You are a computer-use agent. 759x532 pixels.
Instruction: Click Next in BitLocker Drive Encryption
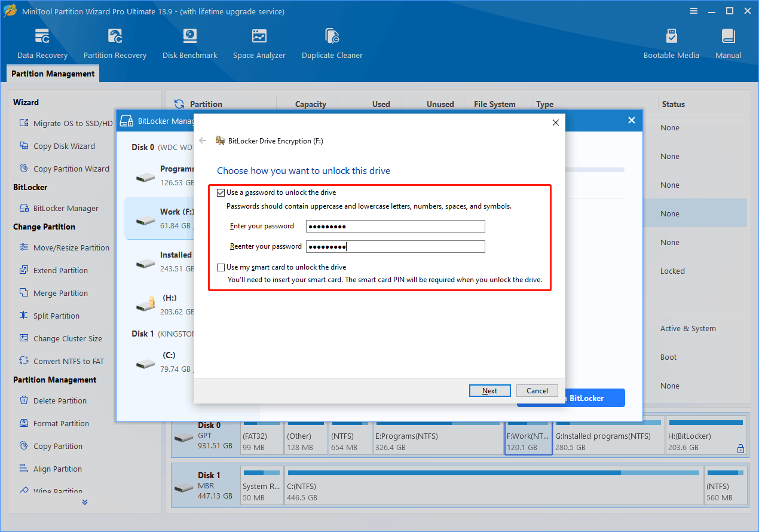click(489, 391)
